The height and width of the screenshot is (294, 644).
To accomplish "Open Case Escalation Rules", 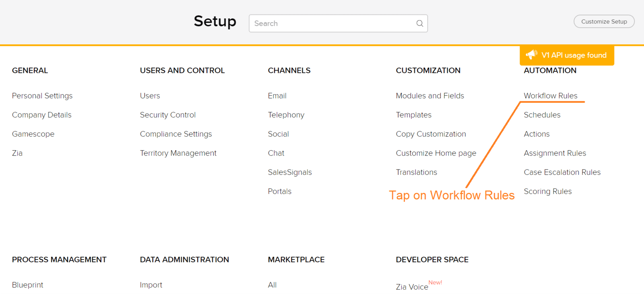I will click(562, 172).
